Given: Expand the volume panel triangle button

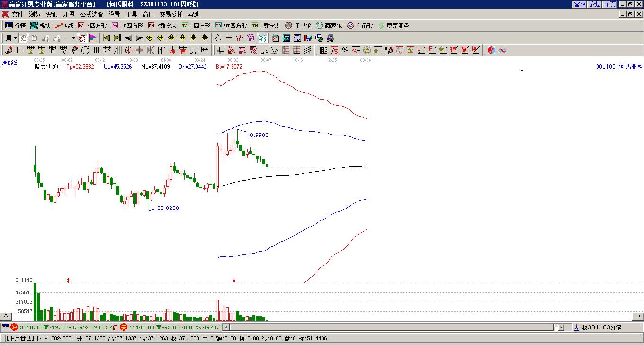Looking at the screenshot, I should pyautogui.click(x=6, y=317).
